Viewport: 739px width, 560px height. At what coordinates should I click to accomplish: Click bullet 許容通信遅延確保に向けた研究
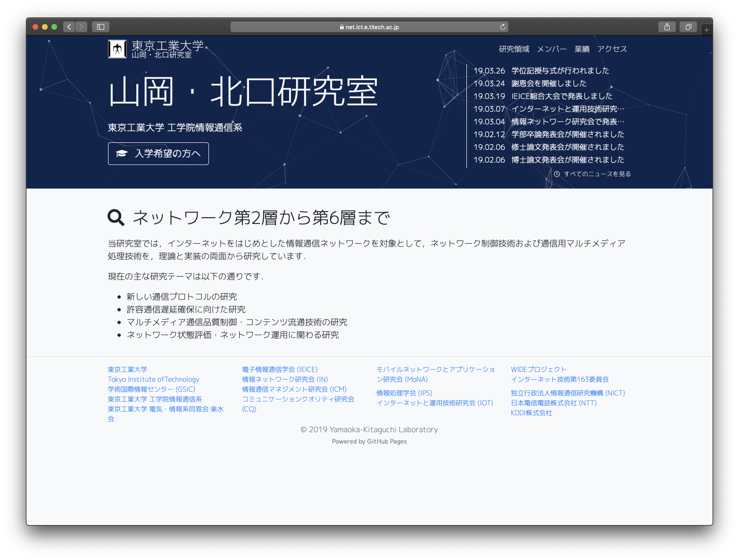186,309
